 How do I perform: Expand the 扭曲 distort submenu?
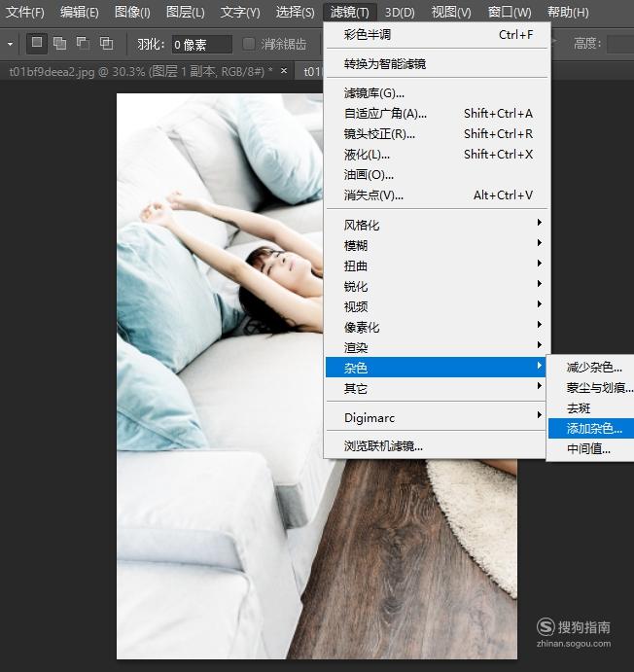[x=437, y=266]
